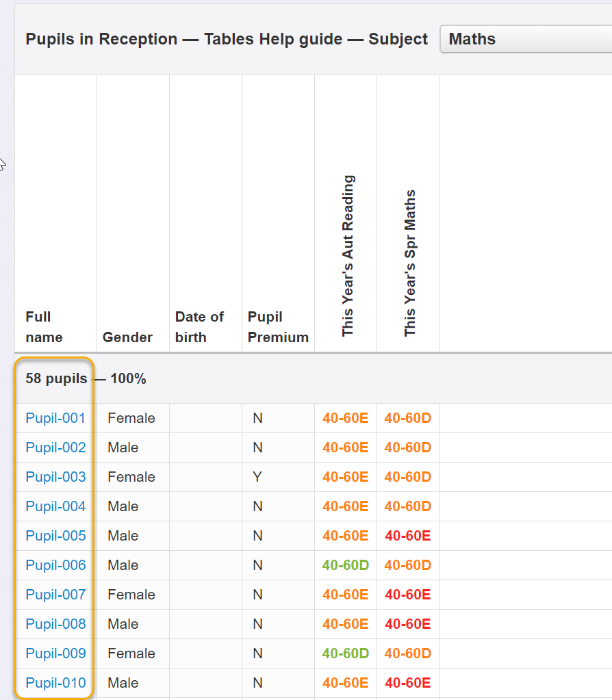Select Pupil-005 Spr Maths grade 40-60E
This screenshot has width=612, height=700.
pos(408,536)
